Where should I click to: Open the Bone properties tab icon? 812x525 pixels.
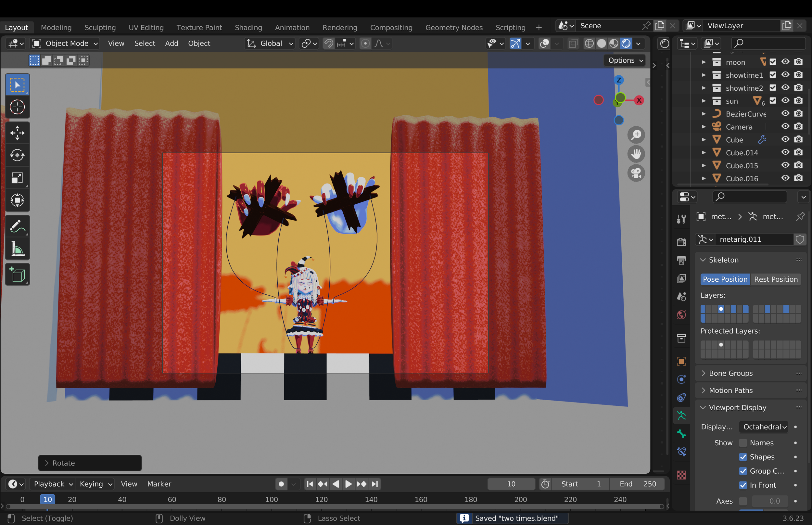coord(681,433)
